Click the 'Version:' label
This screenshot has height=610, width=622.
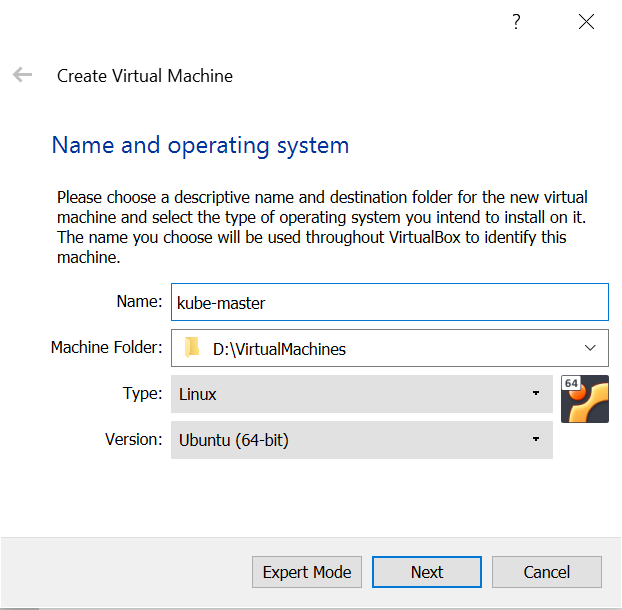[134, 439]
